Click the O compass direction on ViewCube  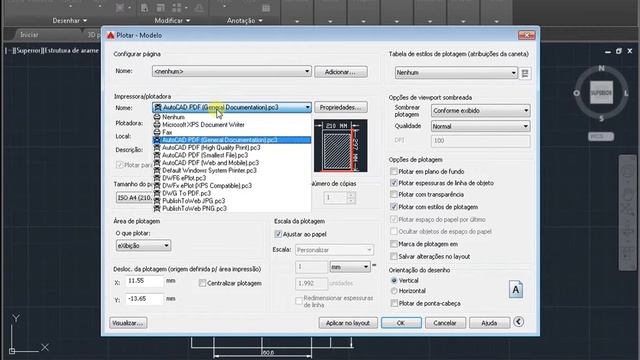click(576, 93)
